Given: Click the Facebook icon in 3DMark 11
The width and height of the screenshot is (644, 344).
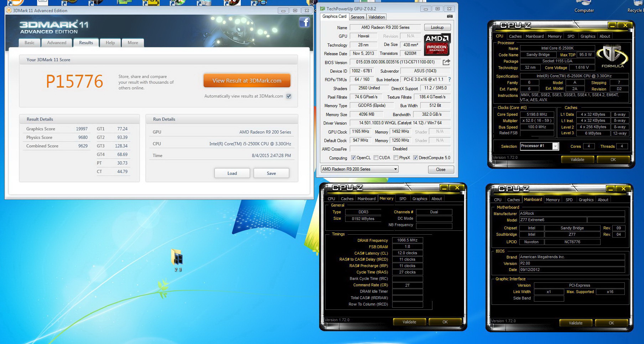Looking at the screenshot, I should coord(304,22).
